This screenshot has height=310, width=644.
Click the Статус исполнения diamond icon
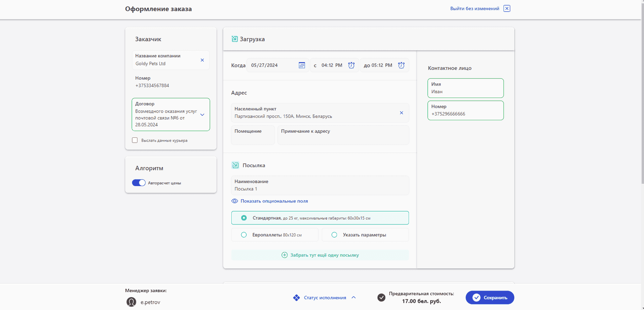click(x=296, y=298)
